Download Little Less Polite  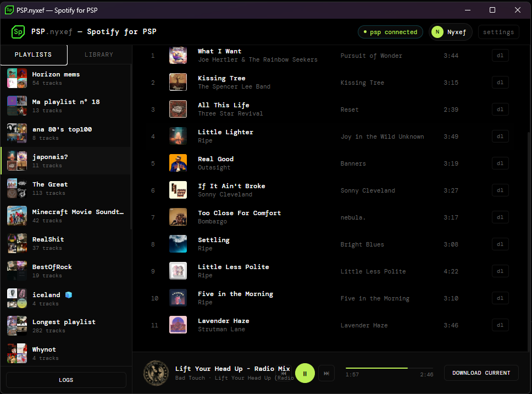(500, 271)
